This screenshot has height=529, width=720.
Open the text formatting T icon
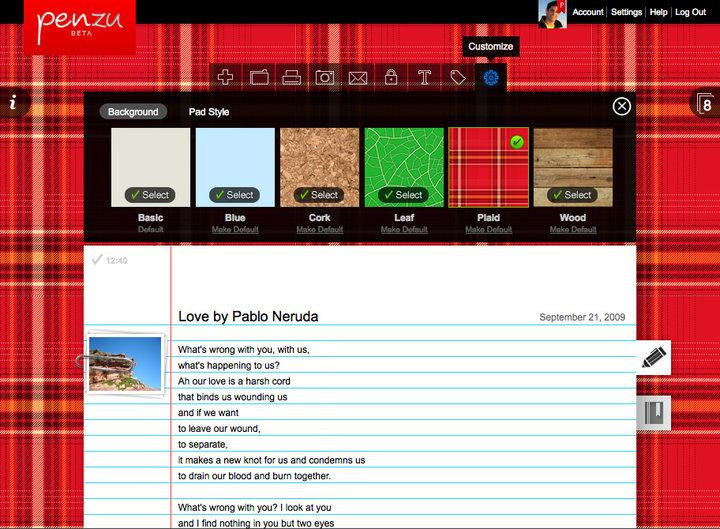(424, 77)
